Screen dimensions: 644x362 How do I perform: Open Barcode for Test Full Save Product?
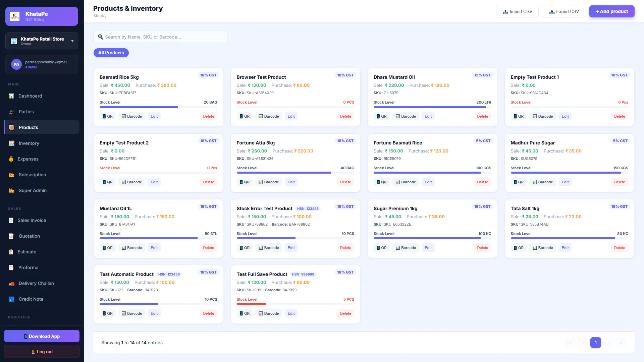pyautogui.click(x=269, y=313)
